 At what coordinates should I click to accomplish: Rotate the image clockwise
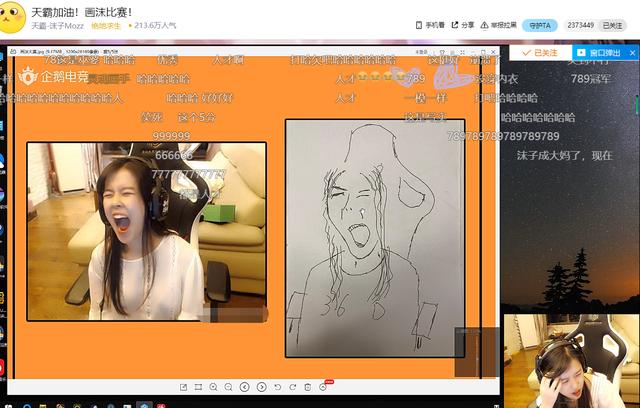[x=293, y=387]
